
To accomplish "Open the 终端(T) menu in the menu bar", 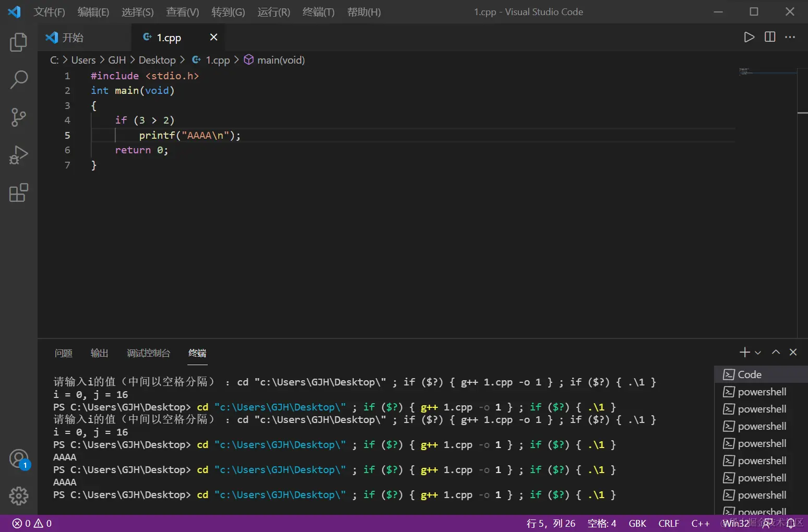I will [x=318, y=12].
